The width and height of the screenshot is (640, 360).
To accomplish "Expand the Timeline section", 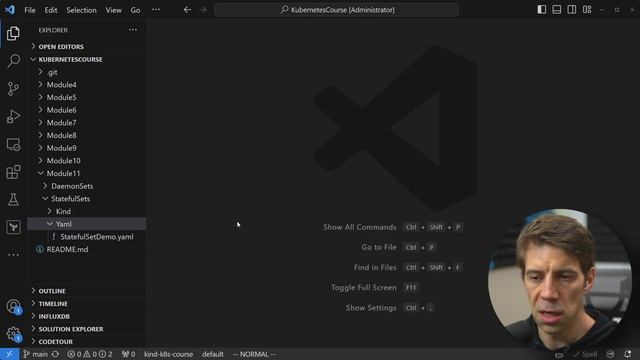I will coord(87,304).
